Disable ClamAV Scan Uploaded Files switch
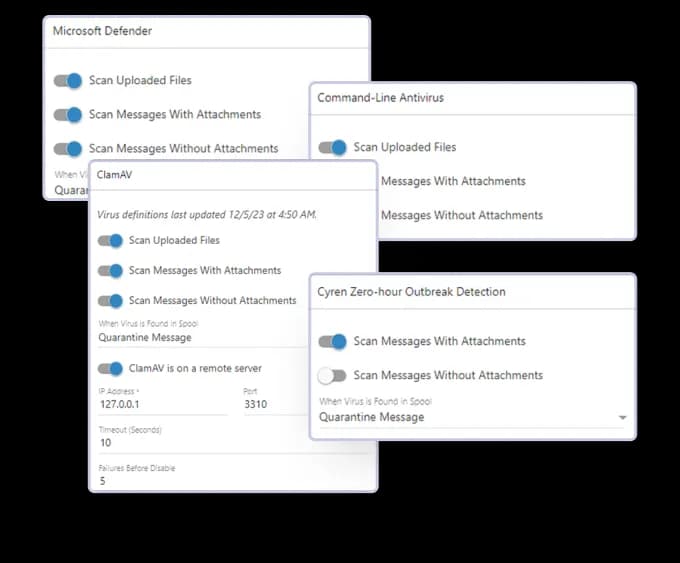This screenshot has width=680, height=563. 110,240
